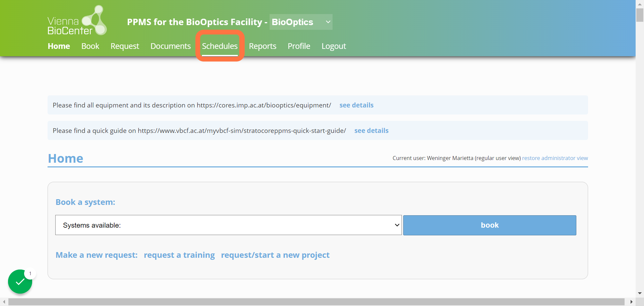
Task: Open the green checkmark notification badge
Action: (x=20, y=282)
